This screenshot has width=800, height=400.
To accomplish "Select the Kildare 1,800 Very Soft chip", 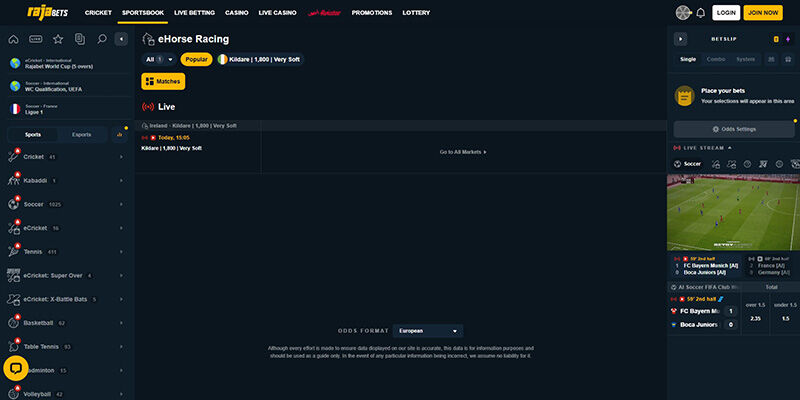I will pos(260,60).
